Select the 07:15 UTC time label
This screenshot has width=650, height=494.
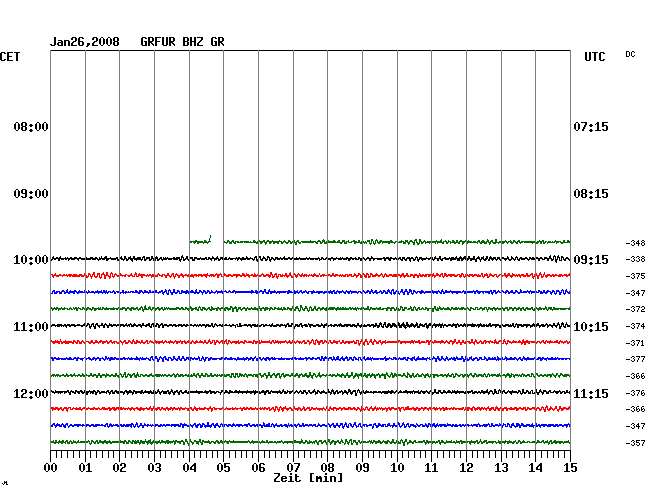591,127
